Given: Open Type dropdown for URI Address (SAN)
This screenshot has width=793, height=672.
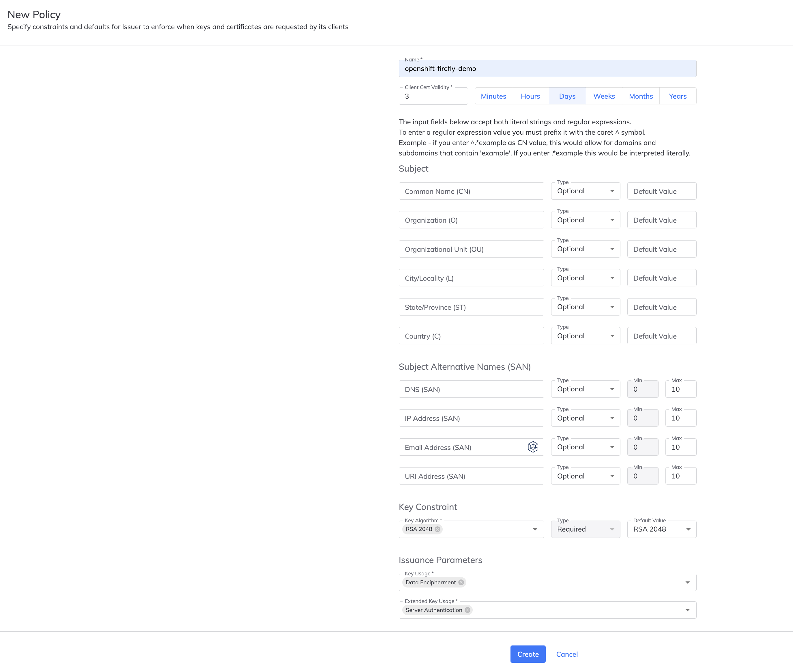Looking at the screenshot, I should (586, 476).
